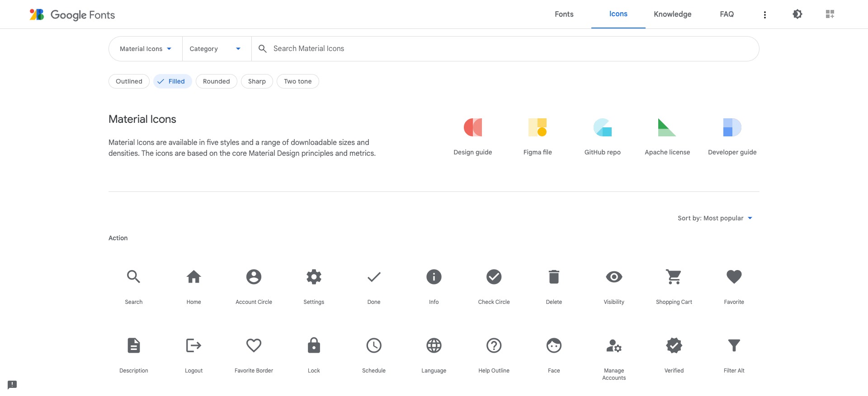Open the more options kebab menu
Image resolution: width=868 pixels, height=396 pixels.
pos(765,15)
